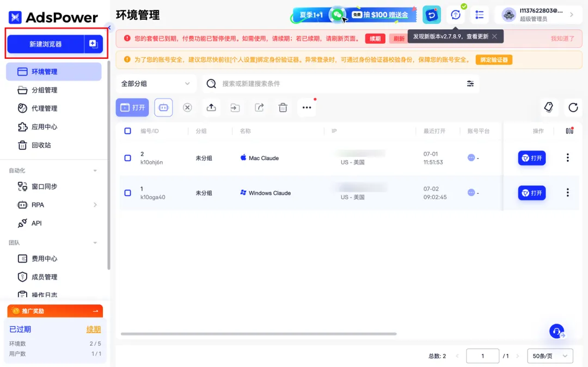Click the orange 绑定验证器 button
Screen dimensions: 588x367
pyautogui.click(x=494, y=60)
